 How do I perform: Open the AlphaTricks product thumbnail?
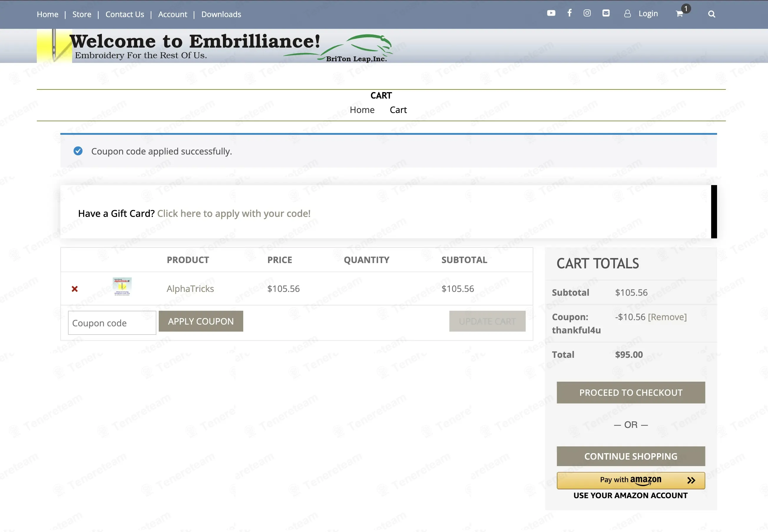pyautogui.click(x=122, y=287)
